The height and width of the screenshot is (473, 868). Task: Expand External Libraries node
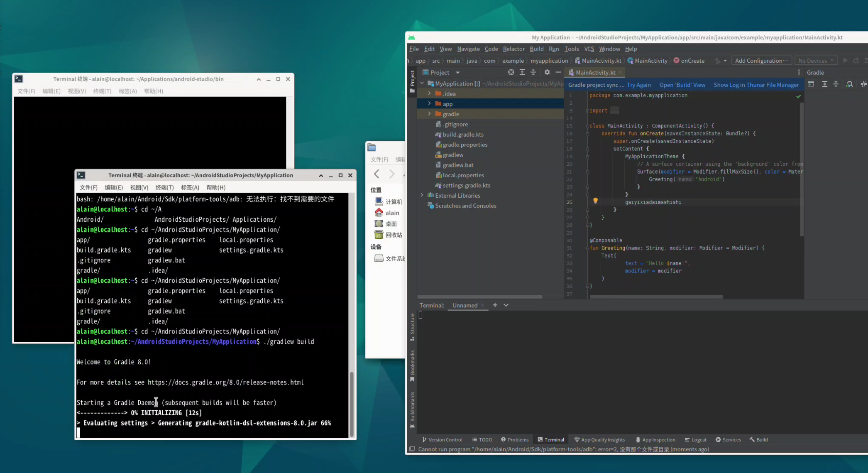422,195
